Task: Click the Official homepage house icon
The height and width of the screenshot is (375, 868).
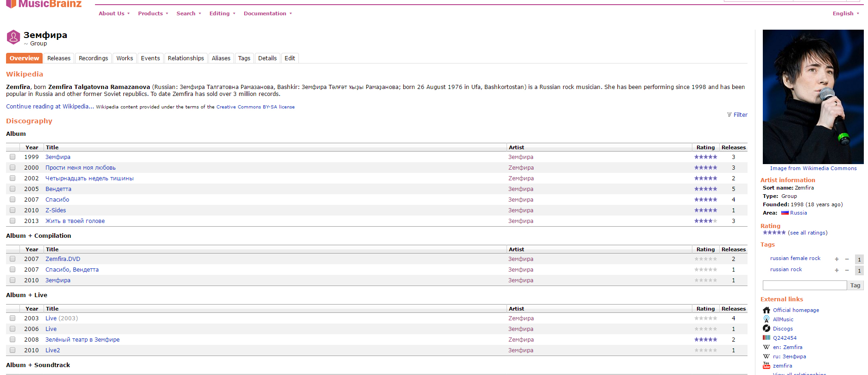Action: coord(767,310)
